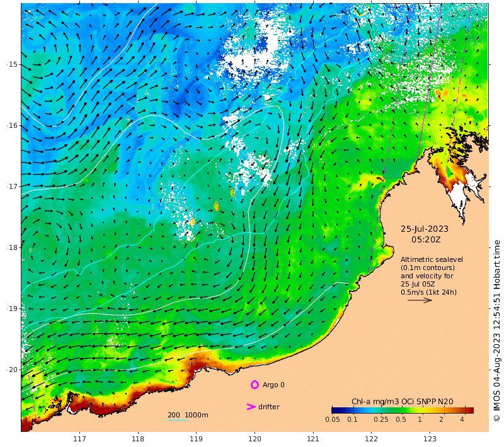Click the '25 Jul 05Z' caption line
Viewport: 504px width, 447px height.
click(x=418, y=284)
